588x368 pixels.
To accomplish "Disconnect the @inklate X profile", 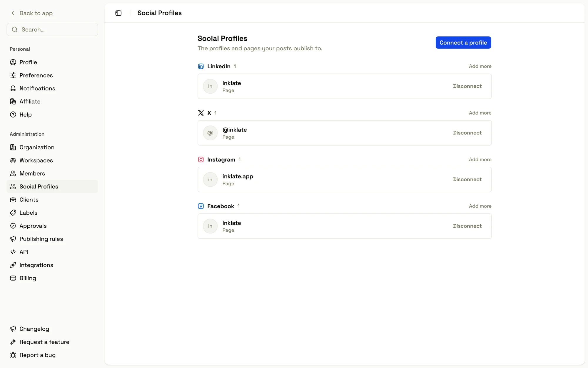I will click(x=467, y=133).
